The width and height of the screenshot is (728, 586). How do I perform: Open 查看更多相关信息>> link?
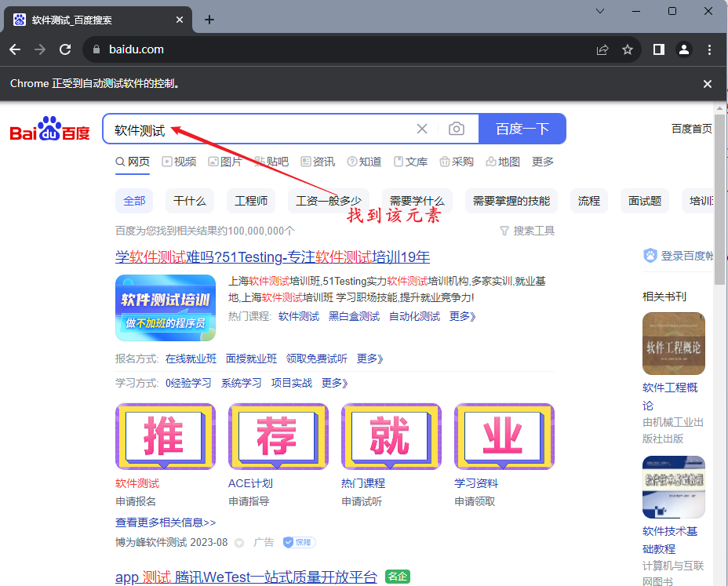(x=166, y=522)
